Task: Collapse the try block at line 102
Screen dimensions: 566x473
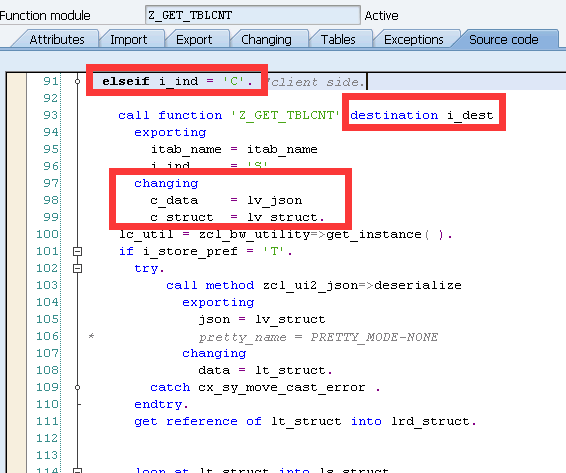Action: point(77,268)
